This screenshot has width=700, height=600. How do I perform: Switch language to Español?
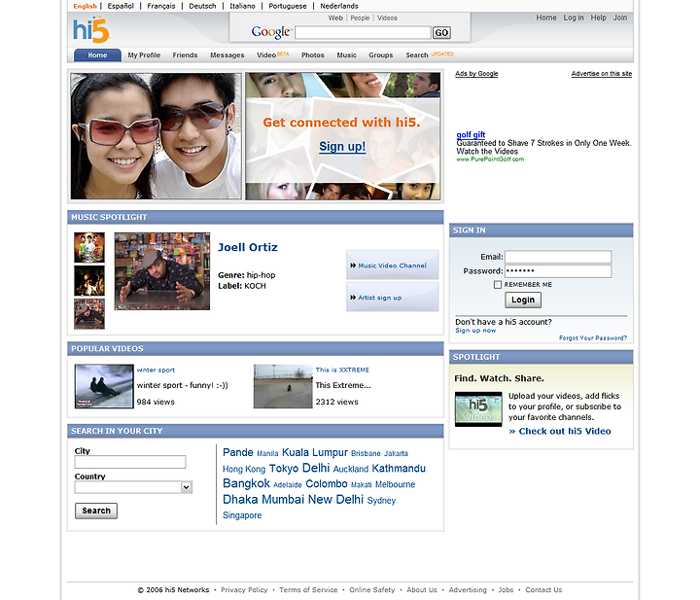coord(121,6)
